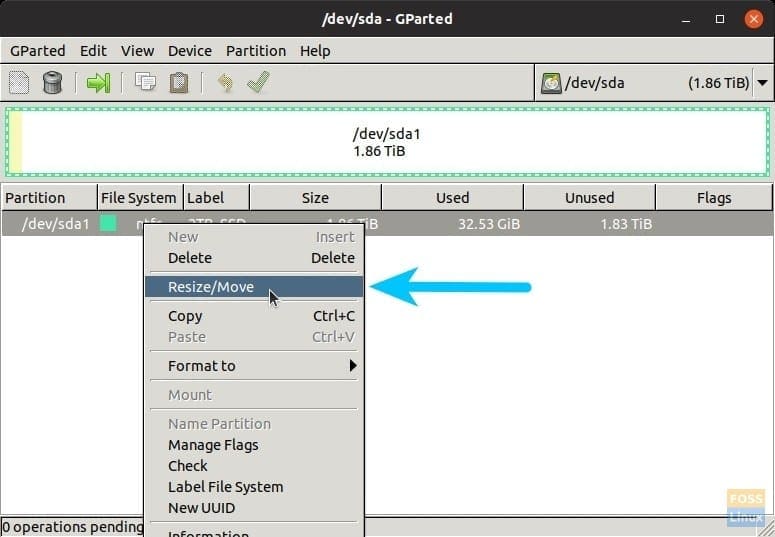Open the Edit menu
The width and height of the screenshot is (775, 537).
tap(93, 51)
